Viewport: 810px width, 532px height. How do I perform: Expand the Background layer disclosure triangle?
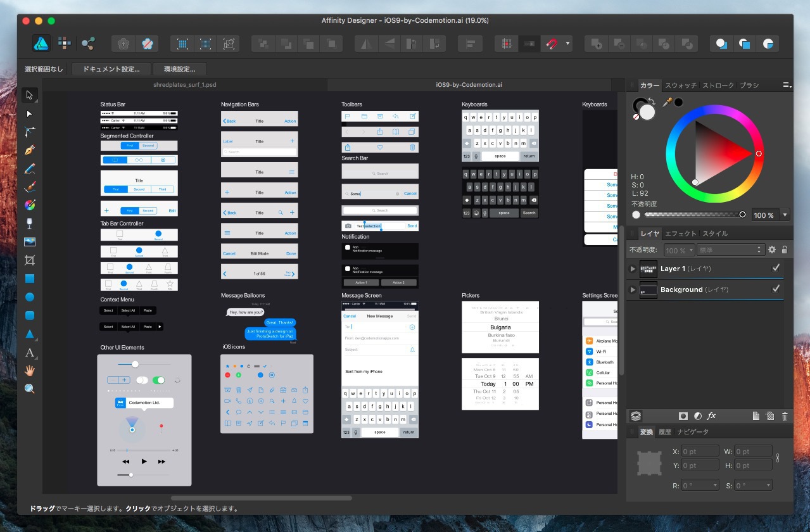632,290
